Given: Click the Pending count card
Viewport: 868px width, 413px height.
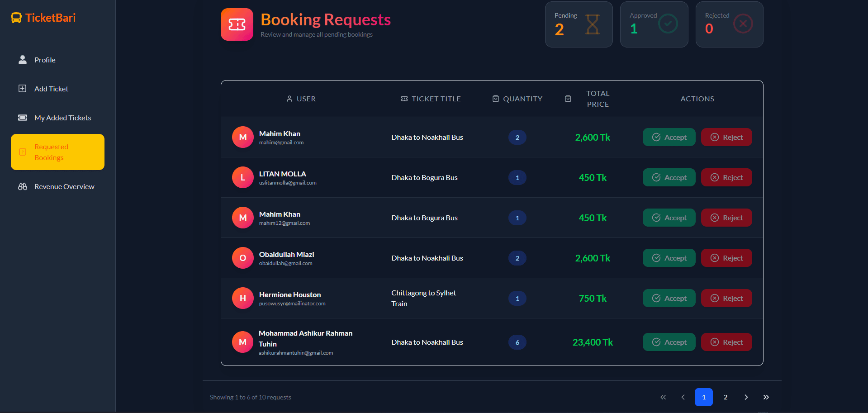Looking at the screenshot, I should click(579, 24).
